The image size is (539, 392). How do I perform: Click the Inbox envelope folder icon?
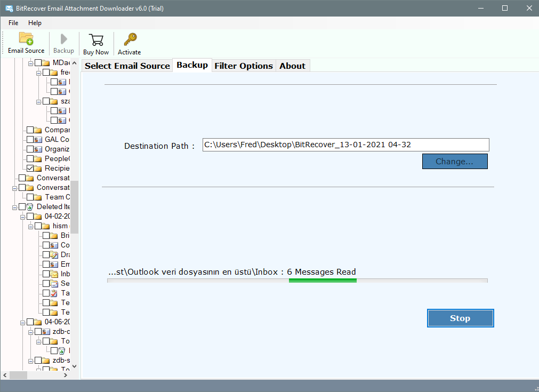tap(54, 274)
